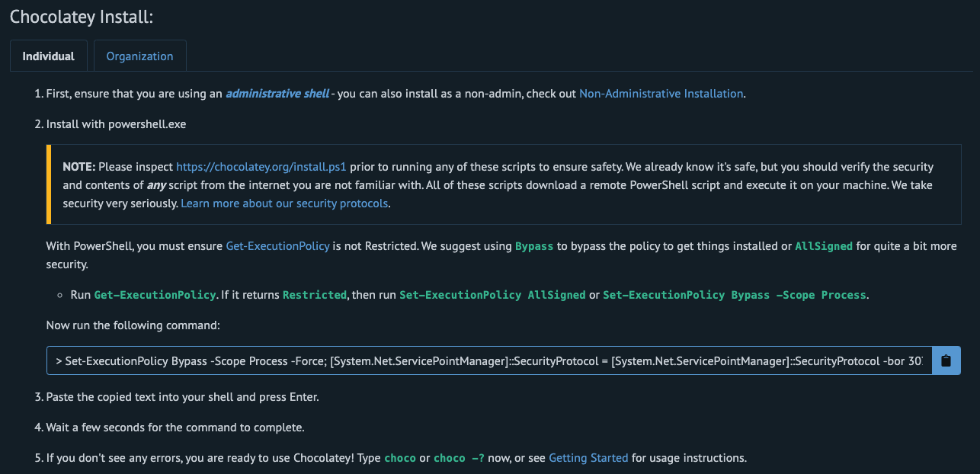Follow the Getting Started link

point(588,458)
